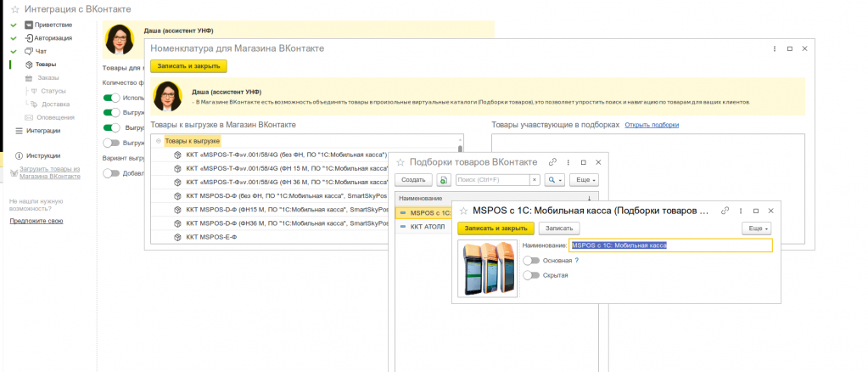Open Еще dropdown in Подборки товаров ВКонтакте window
The width and height of the screenshot is (868, 372).
(x=584, y=180)
